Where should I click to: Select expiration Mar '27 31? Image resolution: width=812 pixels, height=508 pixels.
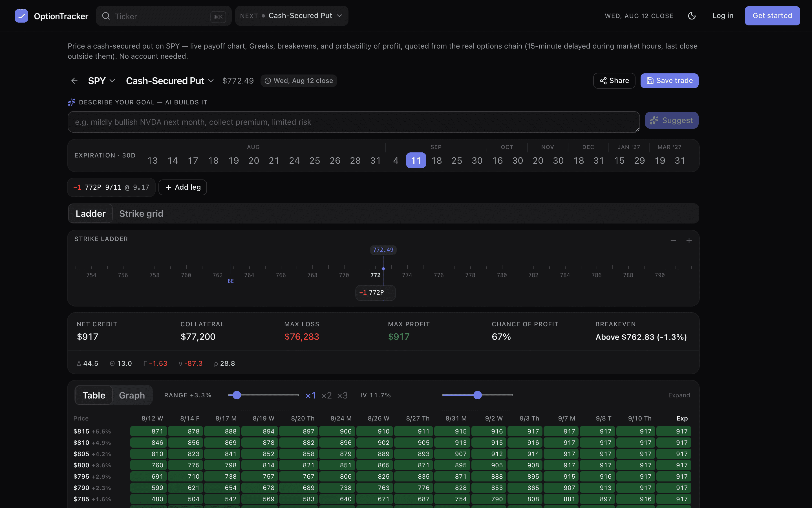(680, 161)
